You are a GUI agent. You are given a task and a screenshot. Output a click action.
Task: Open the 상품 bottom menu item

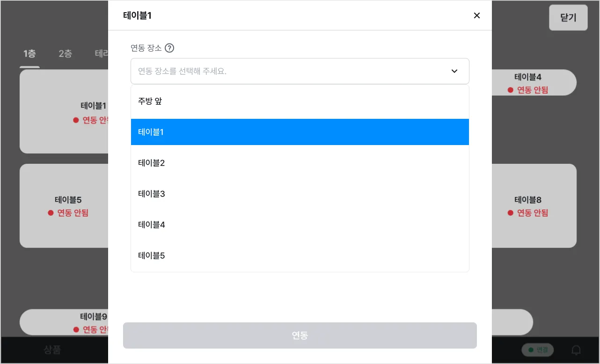[x=52, y=350]
